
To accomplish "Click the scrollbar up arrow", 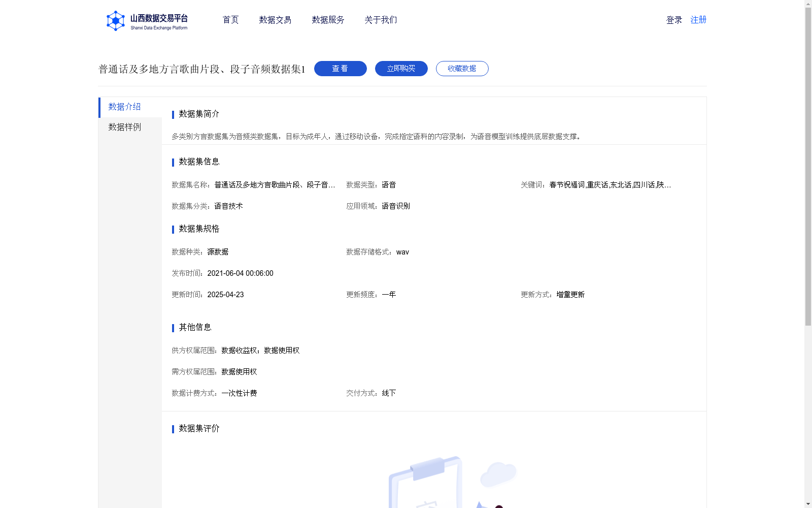I will pyautogui.click(x=808, y=4).
